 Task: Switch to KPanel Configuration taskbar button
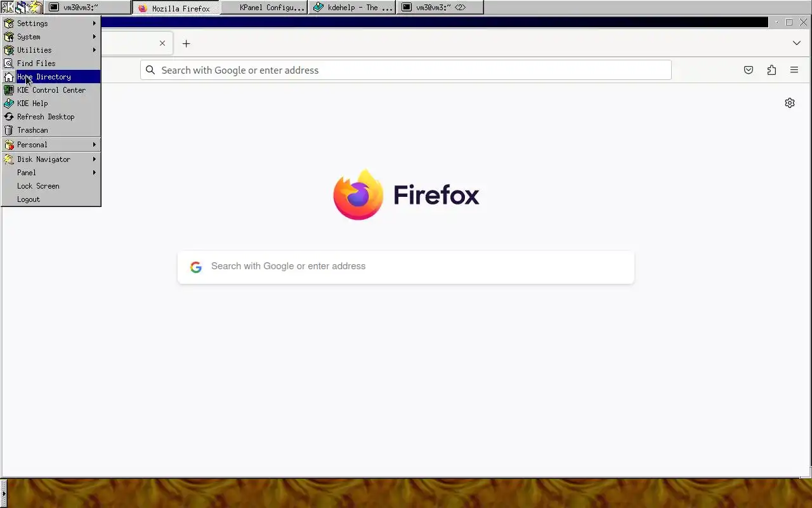click(x=264, y=8)
